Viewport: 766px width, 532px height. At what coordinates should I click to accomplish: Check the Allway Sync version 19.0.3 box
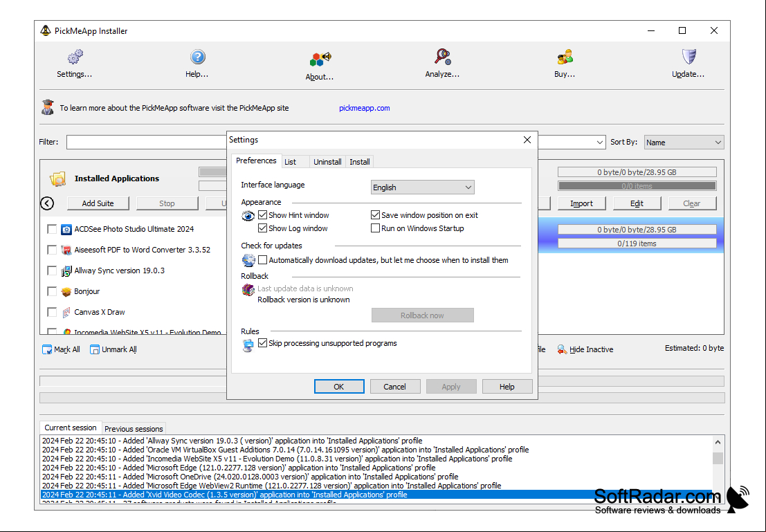coord(52,270)
